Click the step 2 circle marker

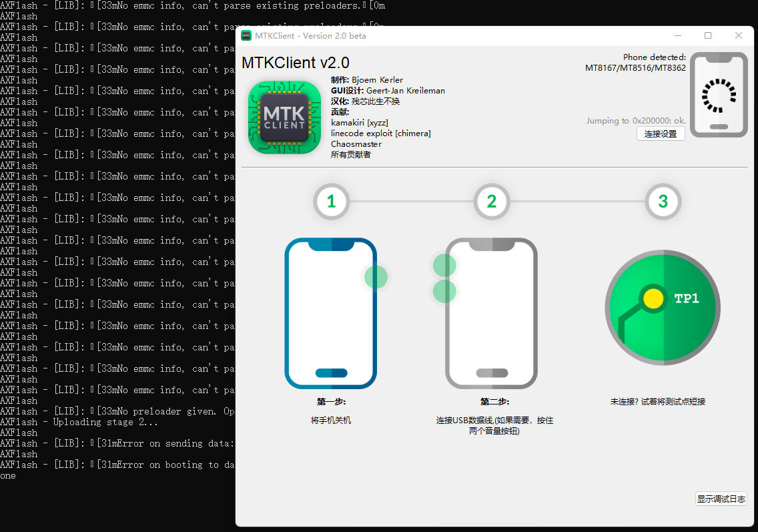(x=492, y=202)
